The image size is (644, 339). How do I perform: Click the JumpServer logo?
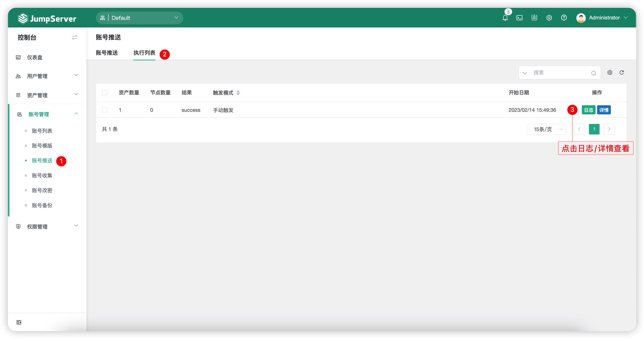pyautogui.click(x=47, y=18)
